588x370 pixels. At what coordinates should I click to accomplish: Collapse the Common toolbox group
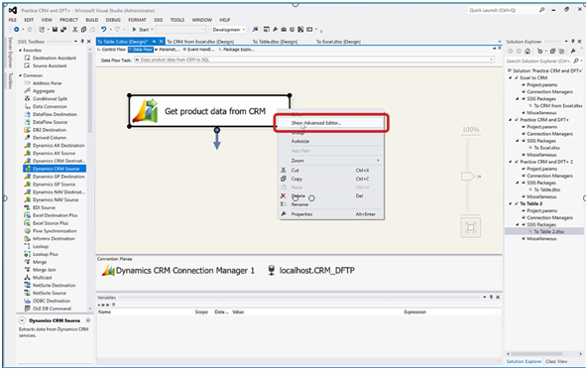[x=20, y=75]
